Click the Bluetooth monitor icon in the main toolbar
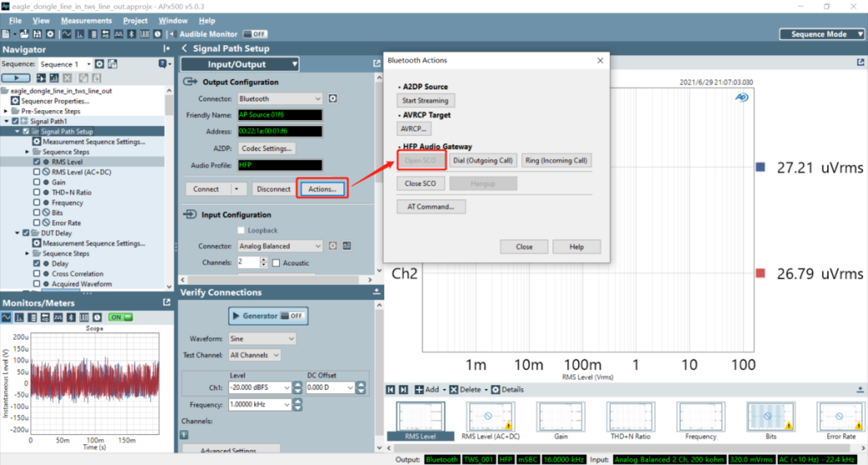 [132, 34]
